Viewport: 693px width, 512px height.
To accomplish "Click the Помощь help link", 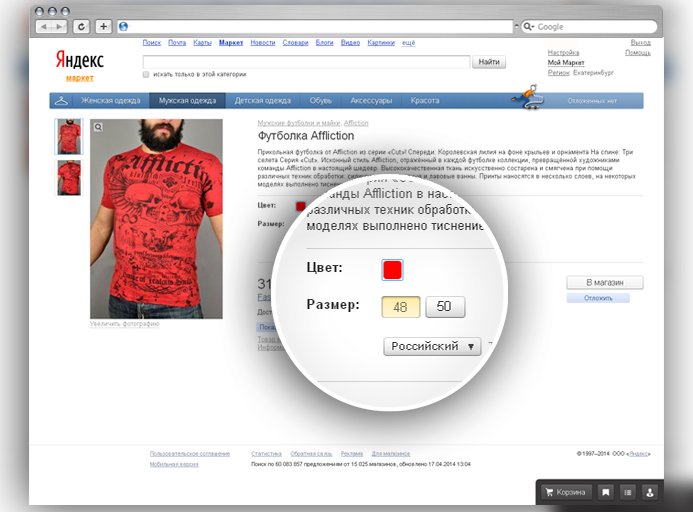I will (x=638, y=53).
